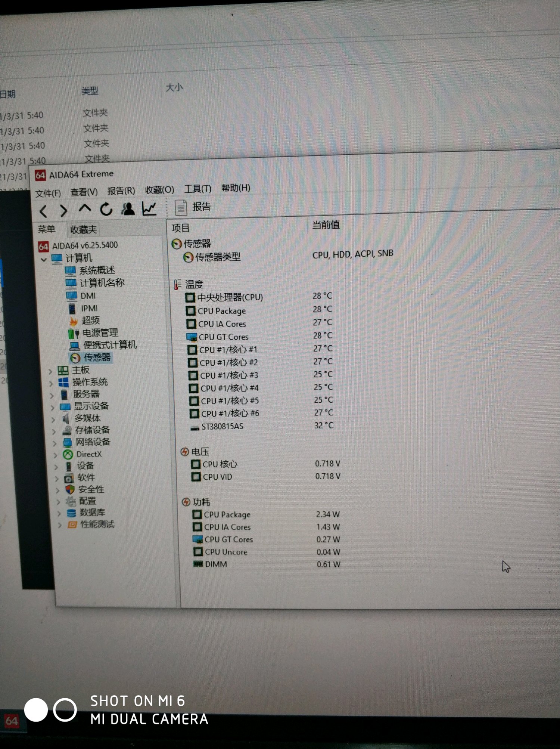Select 超频 overclock item

(x=84, y=321)
